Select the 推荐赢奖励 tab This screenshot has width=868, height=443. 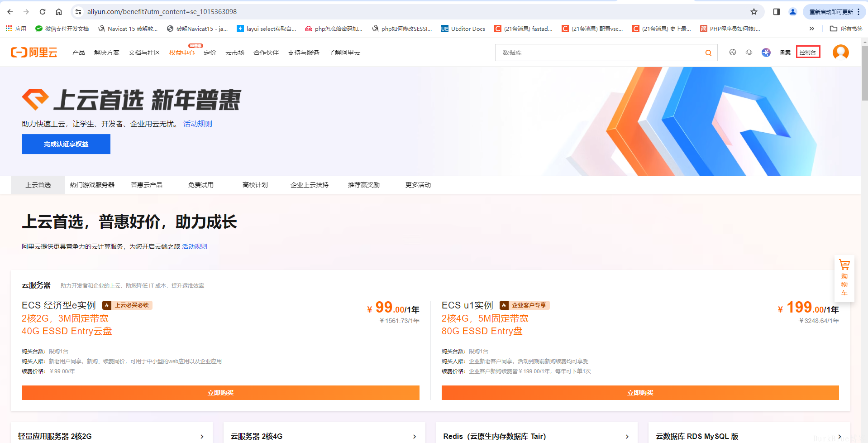[364, 185]
